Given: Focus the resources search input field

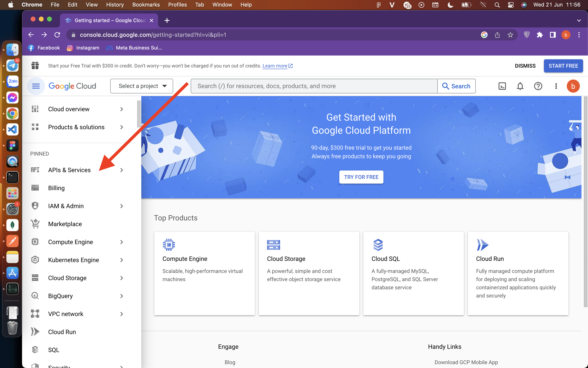Looking at the screenshot, I should [x=314, y=86].
